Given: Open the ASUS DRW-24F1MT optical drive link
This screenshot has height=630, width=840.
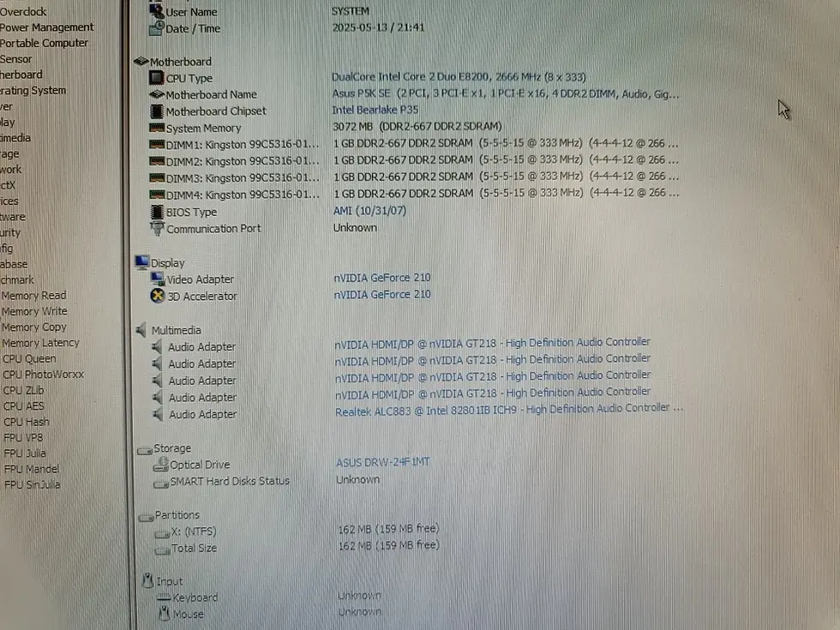Looking at the screenshot, I should 382,462.
